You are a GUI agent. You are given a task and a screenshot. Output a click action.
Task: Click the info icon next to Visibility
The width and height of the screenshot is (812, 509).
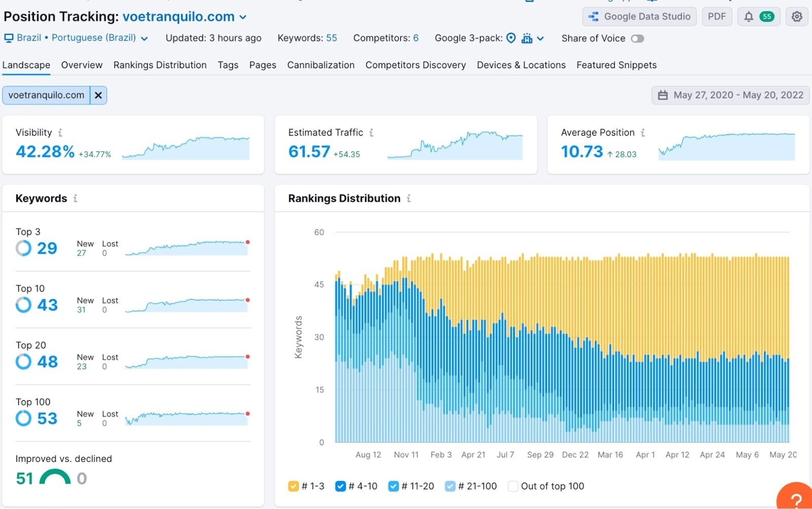tap(61, 133)
